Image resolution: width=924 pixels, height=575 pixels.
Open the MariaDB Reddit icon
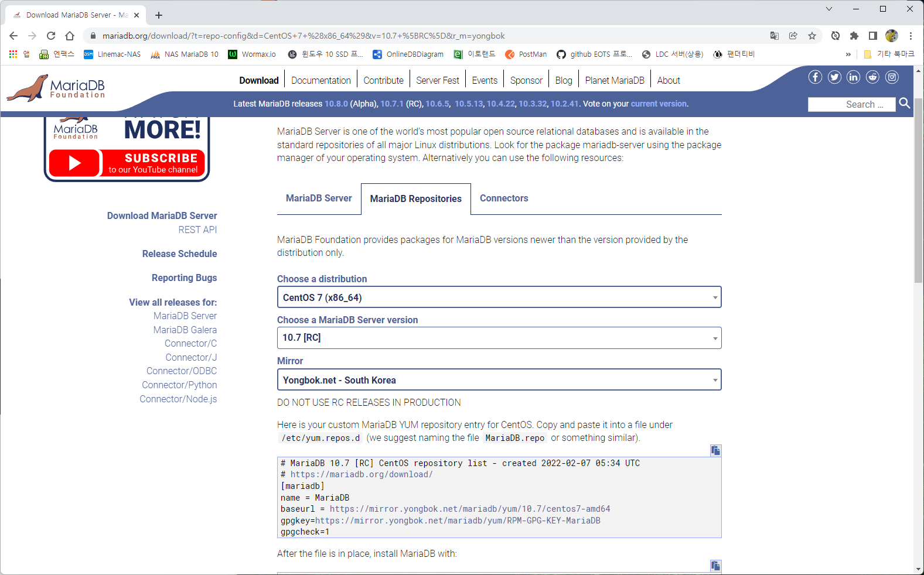872,77
